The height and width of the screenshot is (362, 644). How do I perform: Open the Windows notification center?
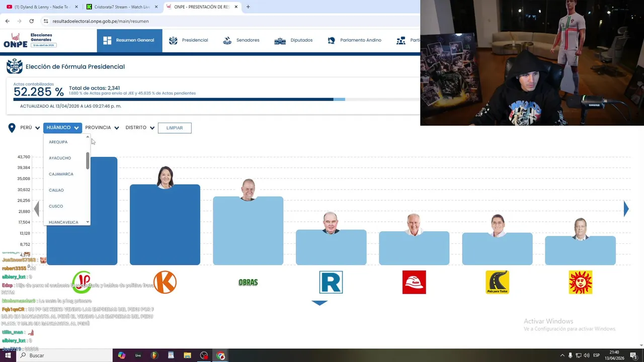[633, 355]
